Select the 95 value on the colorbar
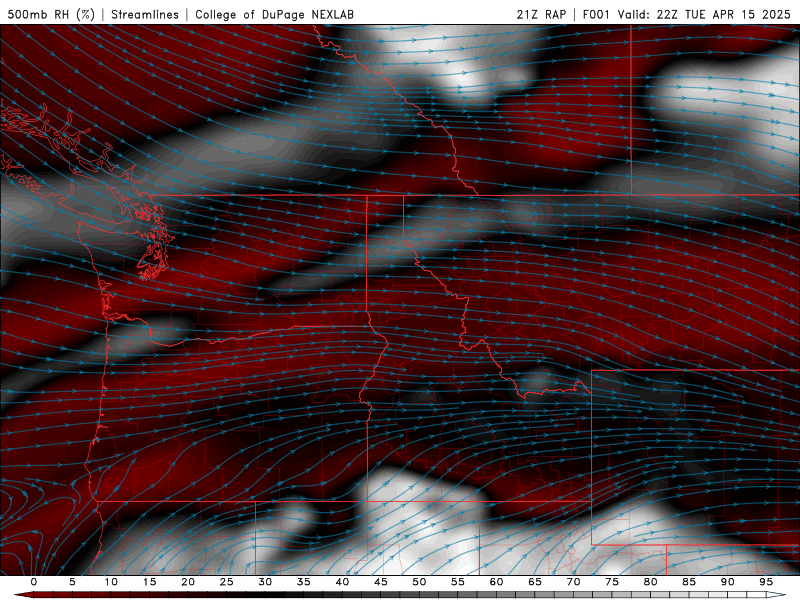The image size is (800, 600). tap(766, 582)
